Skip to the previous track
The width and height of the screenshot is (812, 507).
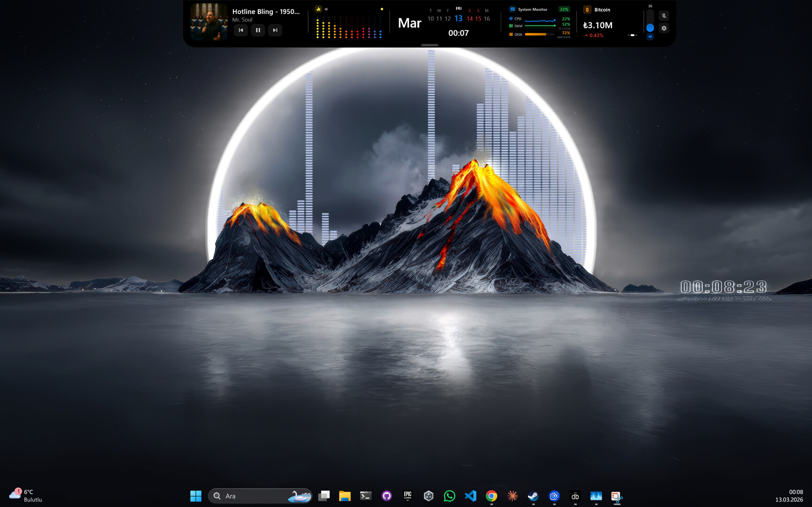(241, 30)
